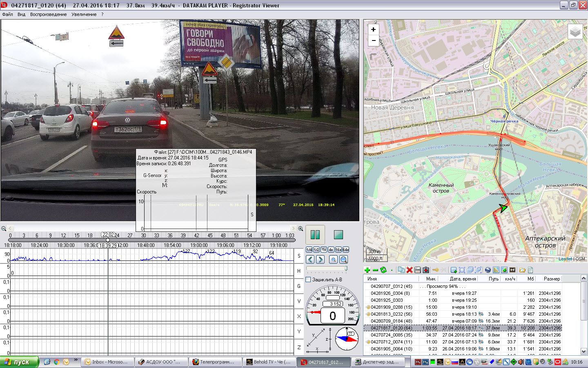Click the timeline position slider handle
The image size is (588, 368).
pos(108,240)
